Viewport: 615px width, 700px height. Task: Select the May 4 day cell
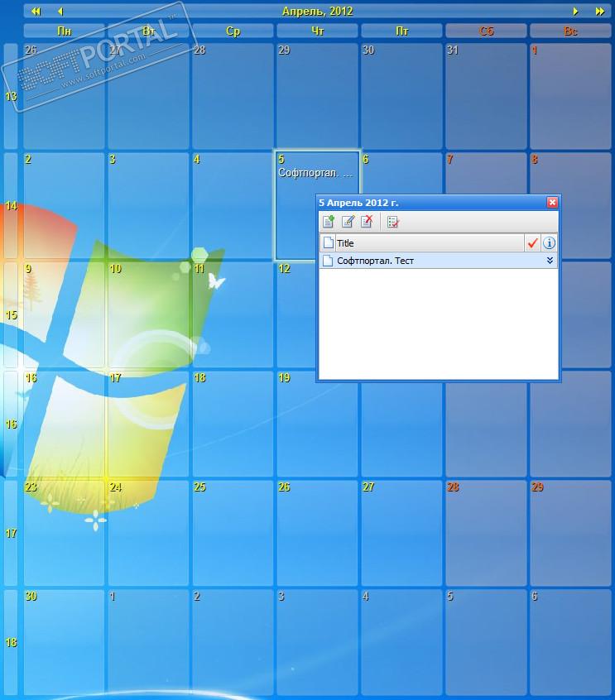point(401,642)
